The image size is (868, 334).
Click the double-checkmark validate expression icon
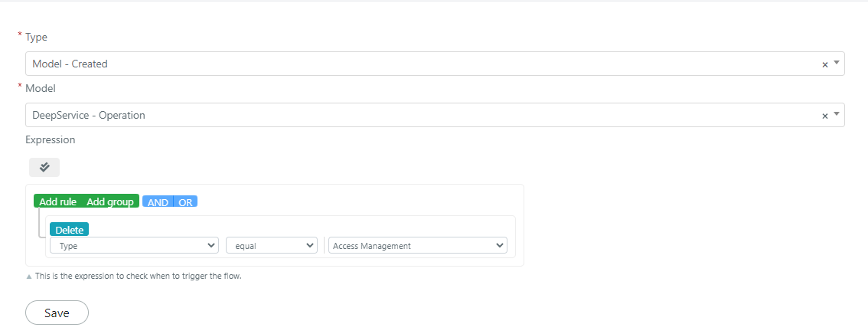pos(44,167)
